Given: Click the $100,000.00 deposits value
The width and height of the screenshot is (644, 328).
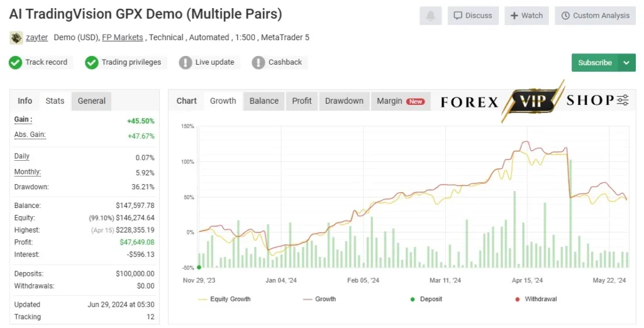Looking at the screenshot, I should (x=135, y=273).
